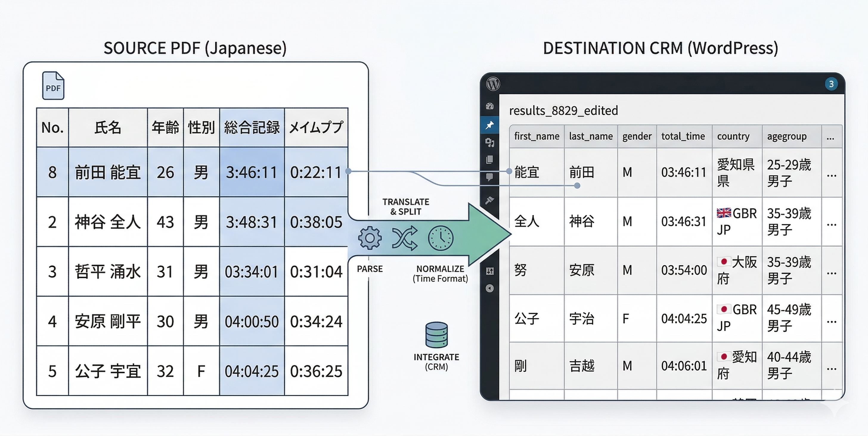
Task: Sort by first_name column header
Action: pos(537,136)
